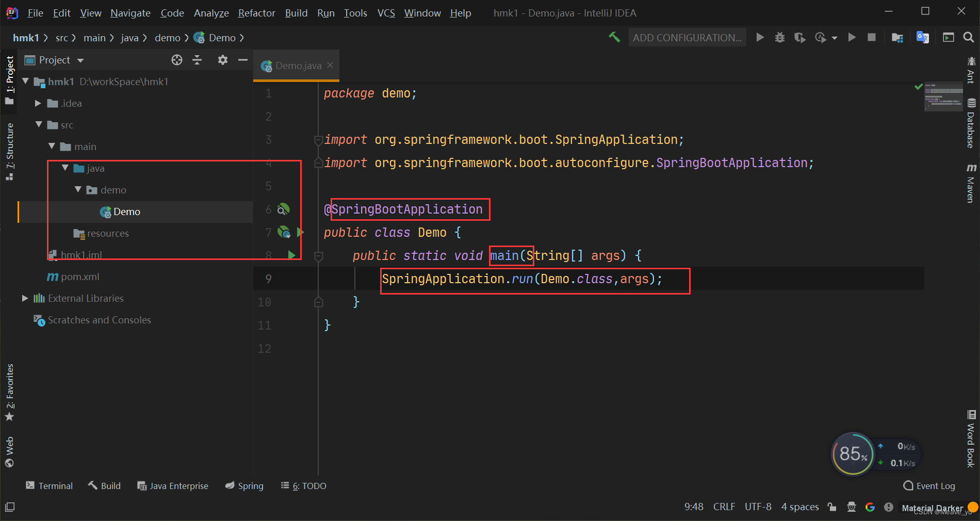Open the Spring tool window
The height and width of the screenshot is (521, 980).
coord(244,485)
